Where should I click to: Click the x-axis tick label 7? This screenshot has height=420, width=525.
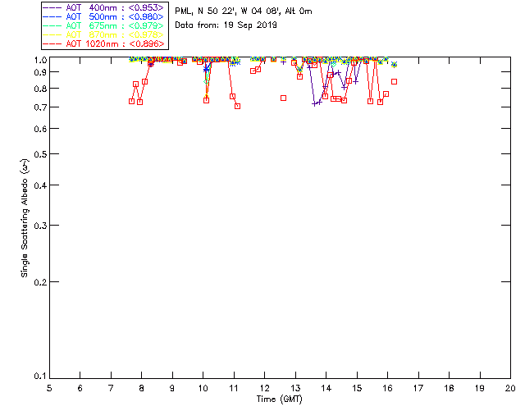click(111, 388)
